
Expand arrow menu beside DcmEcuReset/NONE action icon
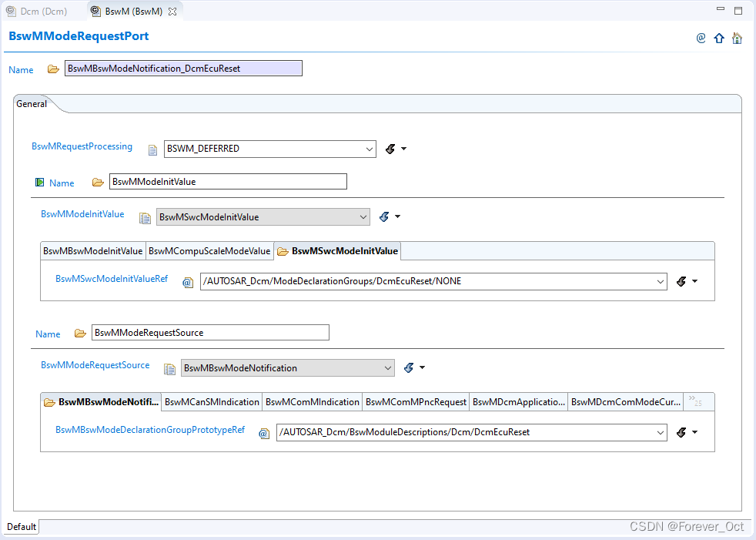click(694, 281)
